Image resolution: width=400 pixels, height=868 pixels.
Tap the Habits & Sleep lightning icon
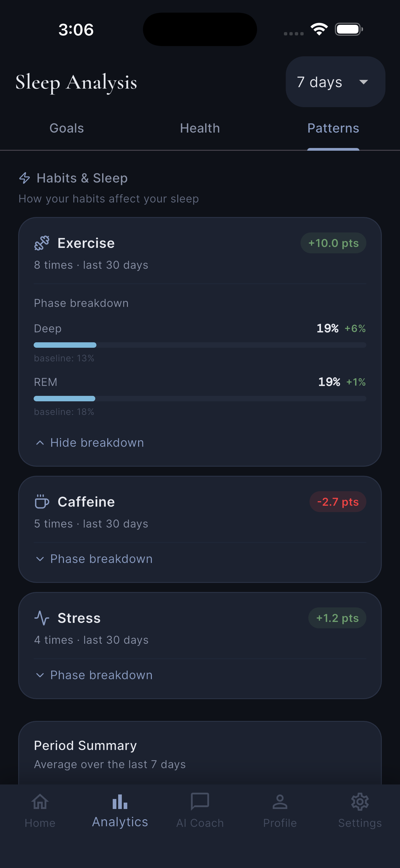point(25,178)
